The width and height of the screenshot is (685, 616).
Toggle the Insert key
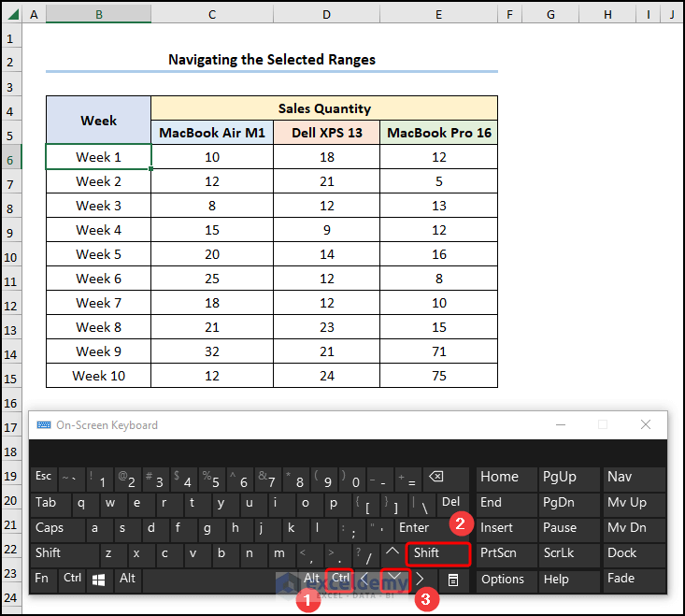click(x=507, y=528)
